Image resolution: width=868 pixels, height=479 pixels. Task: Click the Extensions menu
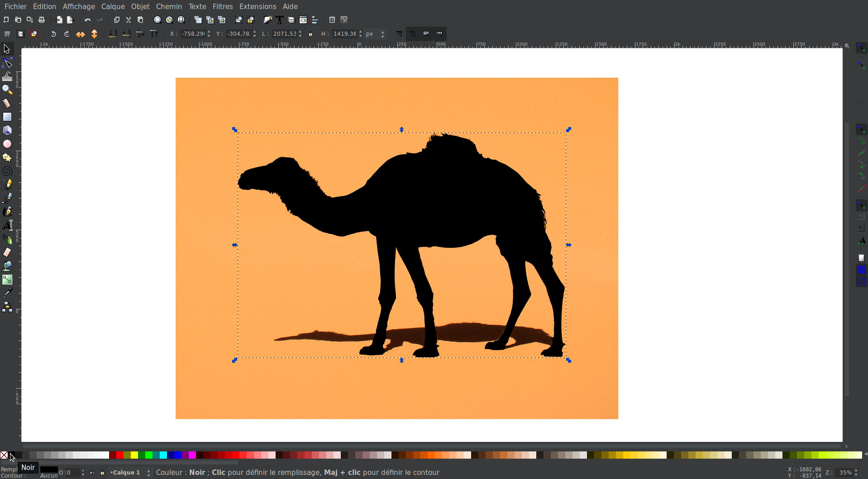[258, 6]
